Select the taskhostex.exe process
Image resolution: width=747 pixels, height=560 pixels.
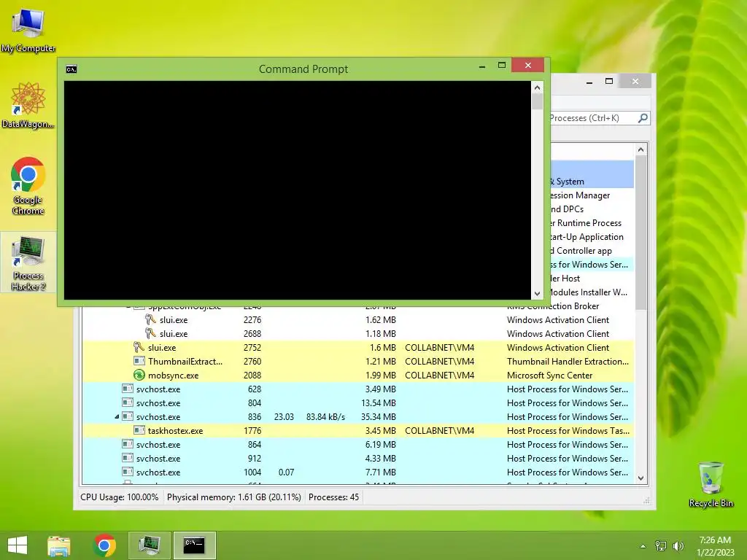(x=357, y=430)
